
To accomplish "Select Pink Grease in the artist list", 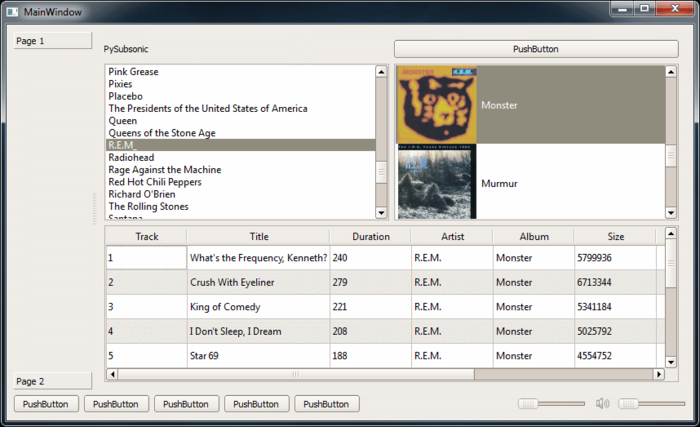I will (241, 71).
